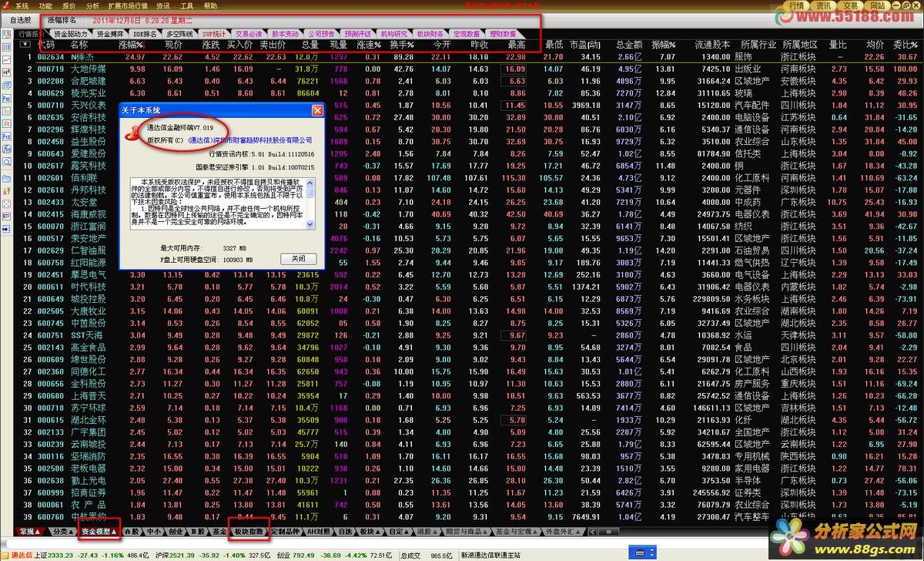Open the 帮助 menu

[210, 5]
